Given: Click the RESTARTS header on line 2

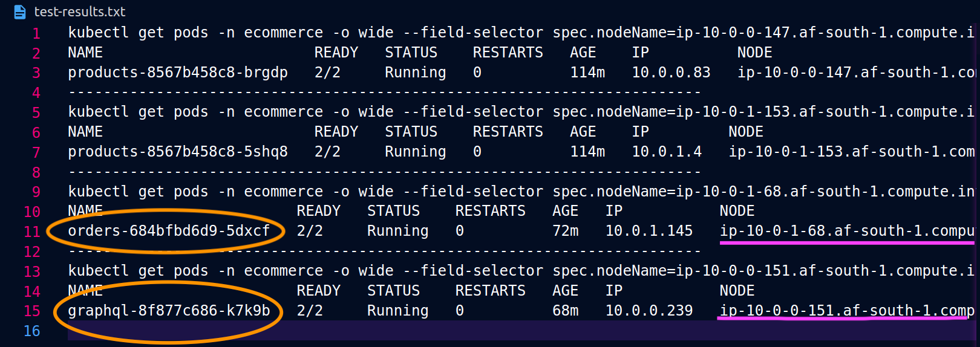Looking at the screenshot, I should pos(508,53).
